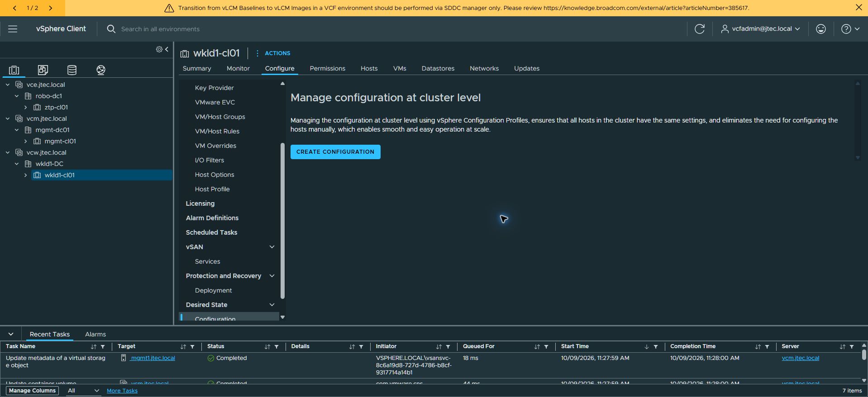Open the Permissions tab
The width and height of the screenshot is (868, 397).
click(x=327, y=68)
